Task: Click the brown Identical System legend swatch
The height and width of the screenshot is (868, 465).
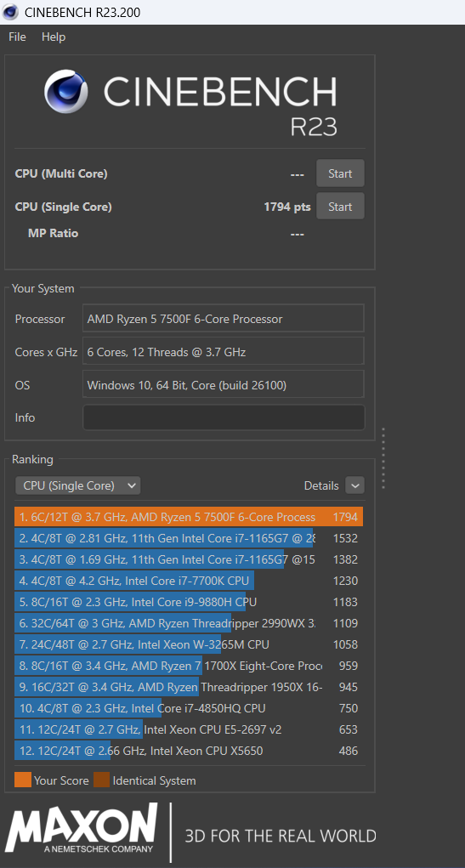Action: (x=102, y=780)
